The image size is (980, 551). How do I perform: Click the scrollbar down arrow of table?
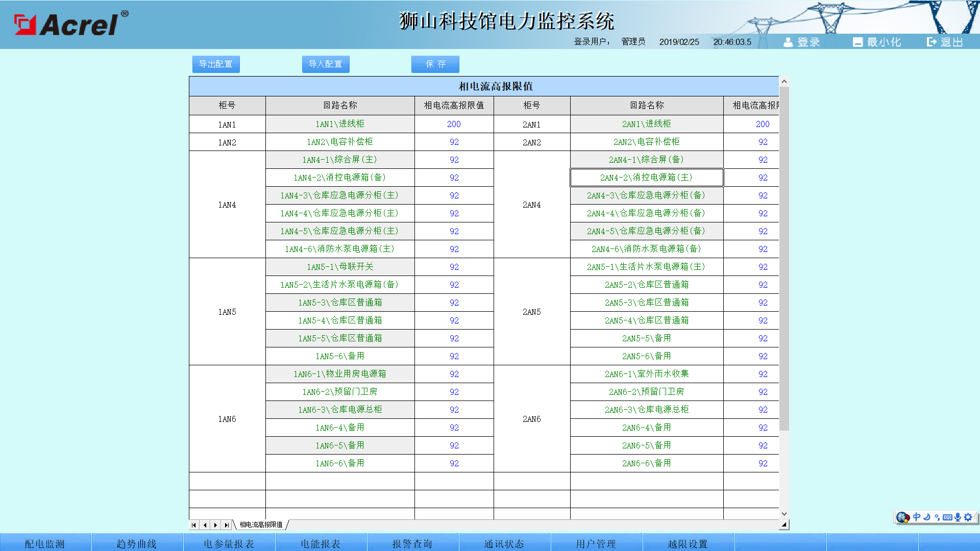point(784,514)
